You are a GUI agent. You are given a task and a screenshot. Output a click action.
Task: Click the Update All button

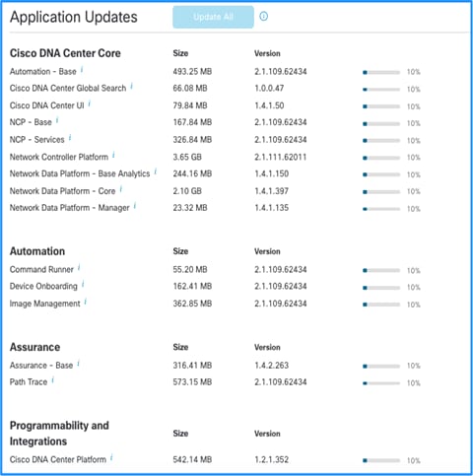[x=213, y=17]
